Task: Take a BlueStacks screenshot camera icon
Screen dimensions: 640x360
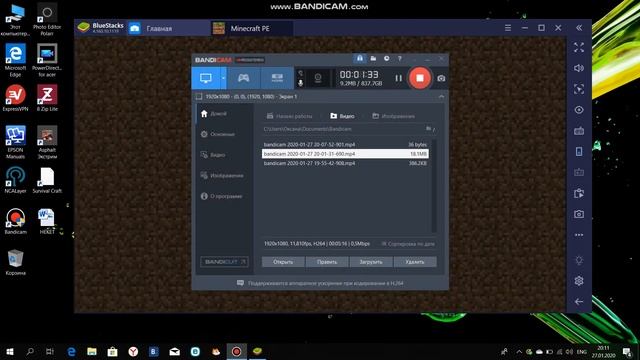Action: (x=579, y=214)
